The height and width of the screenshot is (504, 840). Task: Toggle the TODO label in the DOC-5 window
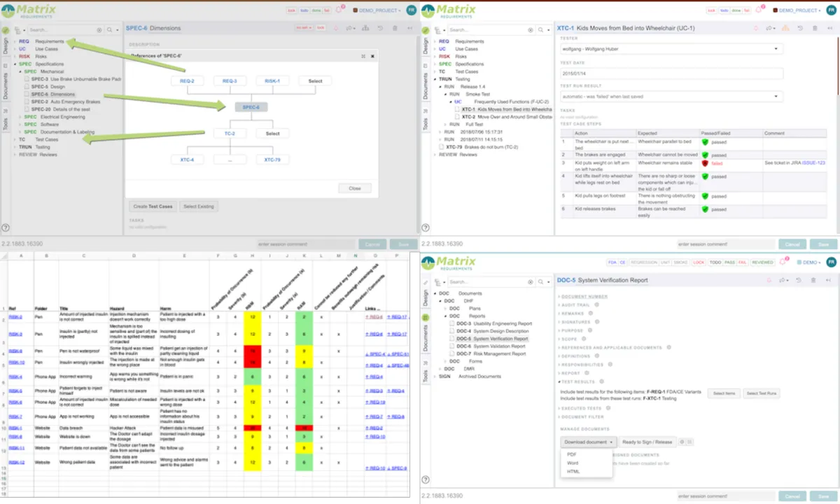(x=715, y=262)
